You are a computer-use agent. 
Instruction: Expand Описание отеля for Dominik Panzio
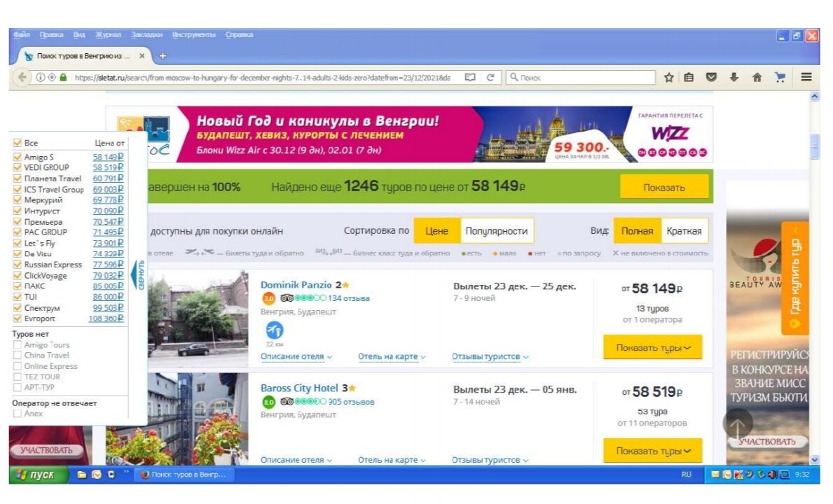point(296,356)
